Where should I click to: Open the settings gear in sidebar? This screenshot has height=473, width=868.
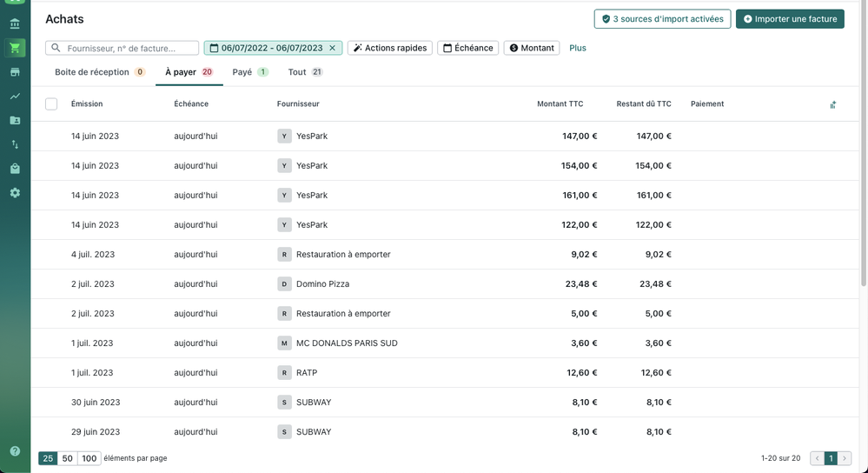click(x=15, y=192)
